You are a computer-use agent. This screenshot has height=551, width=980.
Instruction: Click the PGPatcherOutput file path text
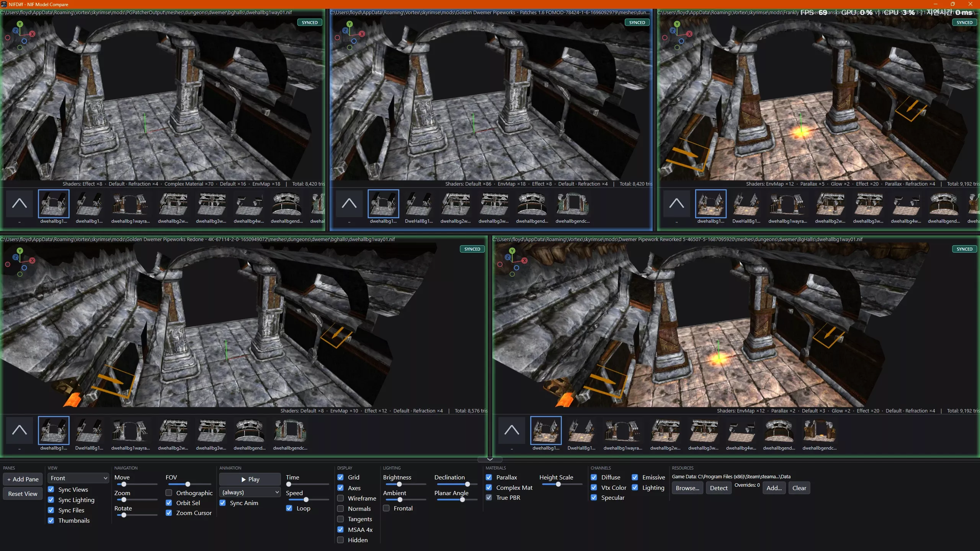point(146,13)
